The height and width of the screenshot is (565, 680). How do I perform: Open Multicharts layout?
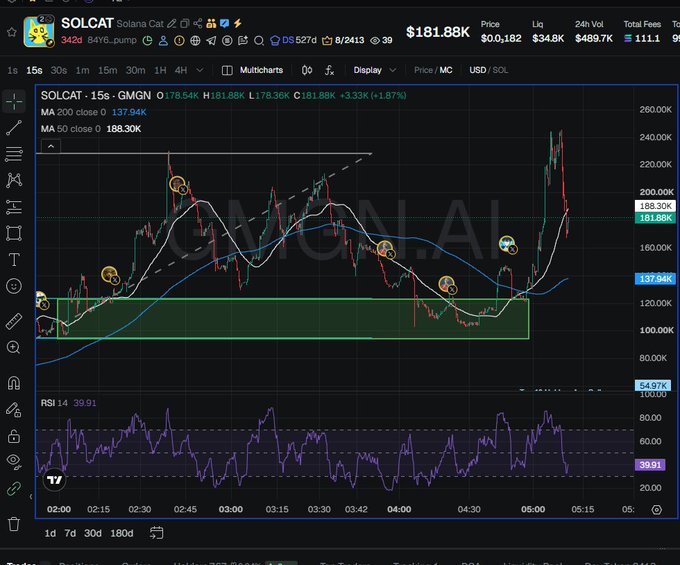(252, 70)
